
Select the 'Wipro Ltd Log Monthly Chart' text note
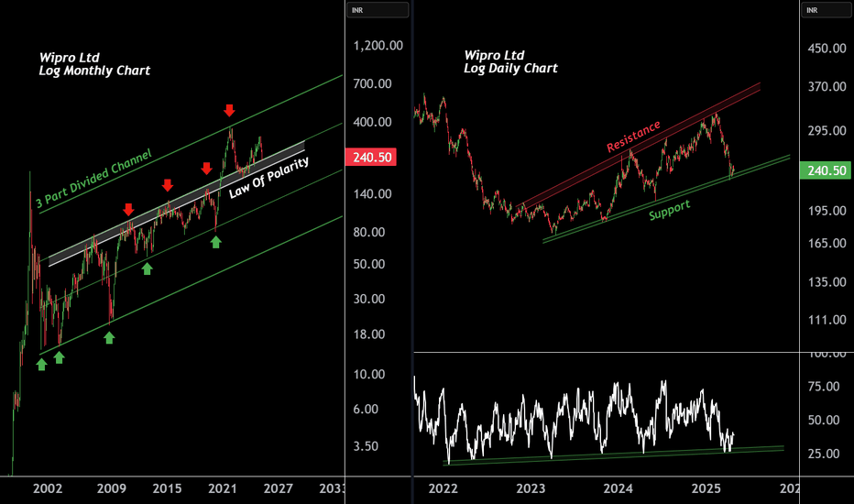tap(94, 64)
